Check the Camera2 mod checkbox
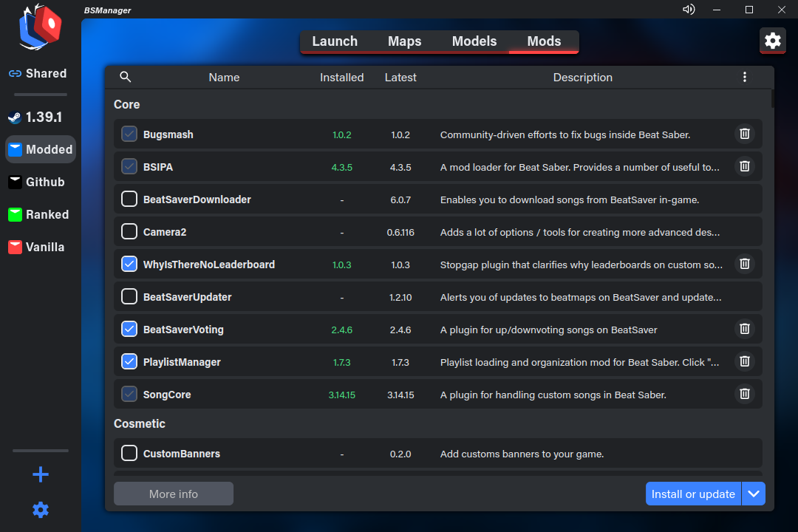798x532 pixels. click(x=129, y=231)
